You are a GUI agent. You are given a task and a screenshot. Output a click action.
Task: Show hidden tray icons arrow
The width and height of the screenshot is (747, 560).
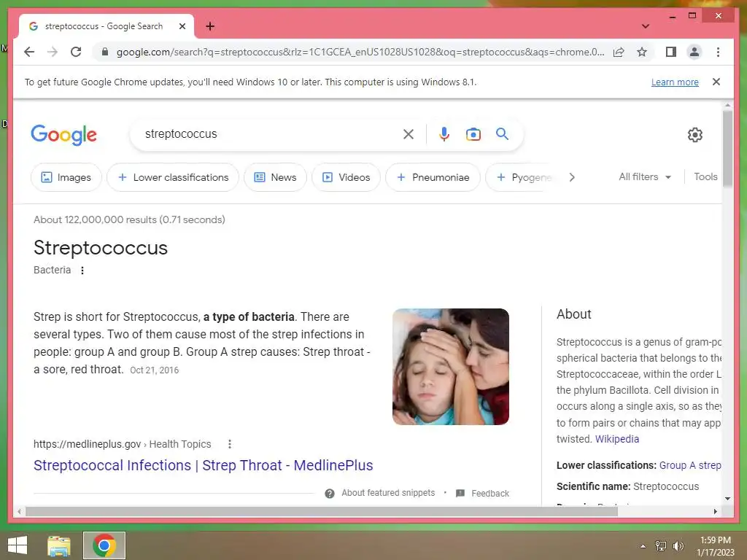pos(643,546)
